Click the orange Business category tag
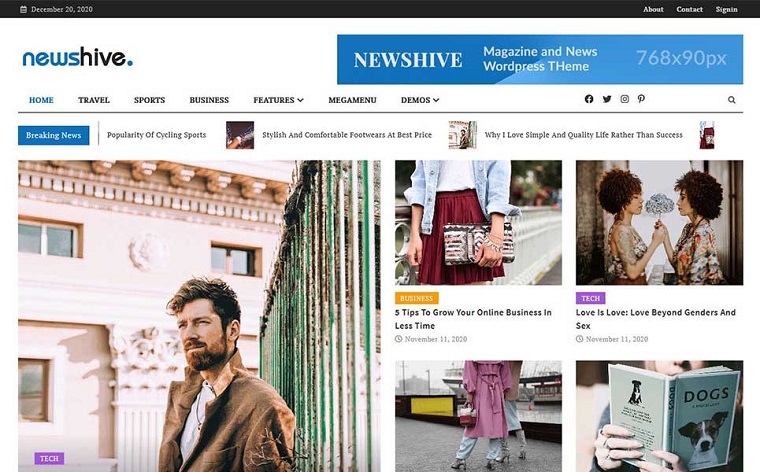 click(416, 298)
